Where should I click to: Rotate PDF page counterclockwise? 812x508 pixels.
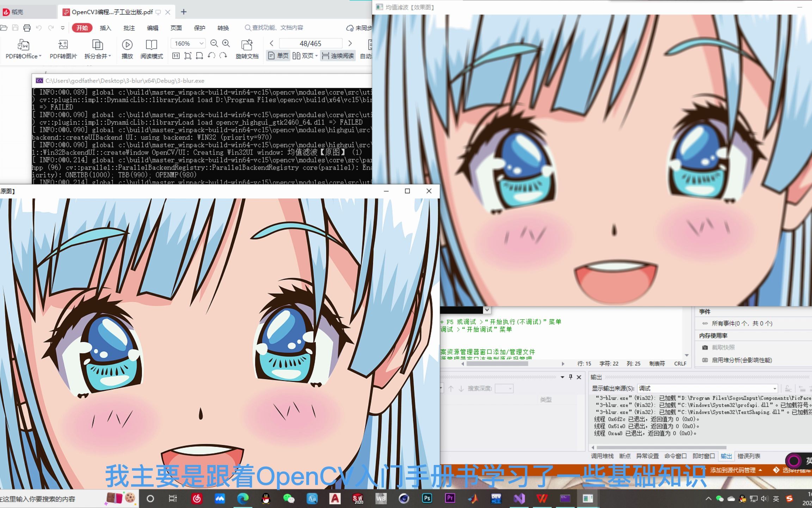(x=211, y=56)
